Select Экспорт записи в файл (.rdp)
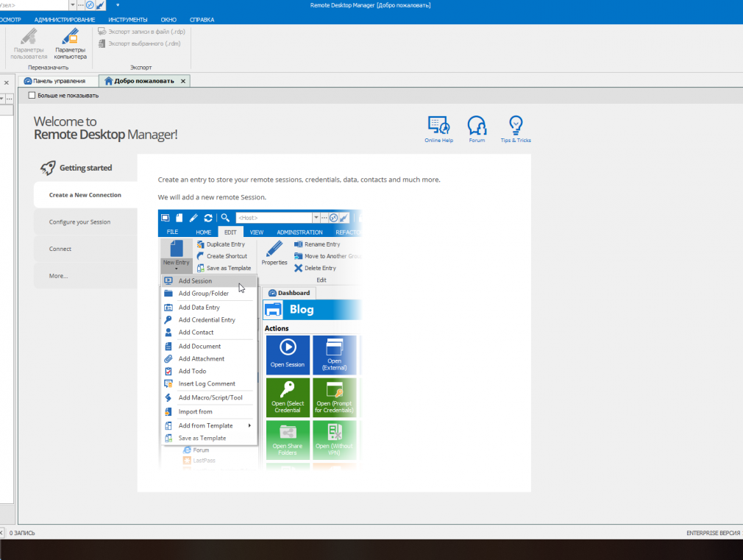 click(x=141, y=32)
